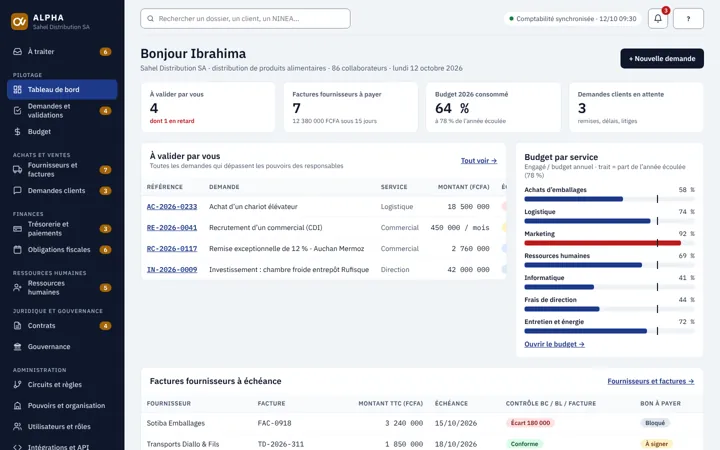Click the Demandes clients en attente card
720x450 pixels.
(636, 107)
